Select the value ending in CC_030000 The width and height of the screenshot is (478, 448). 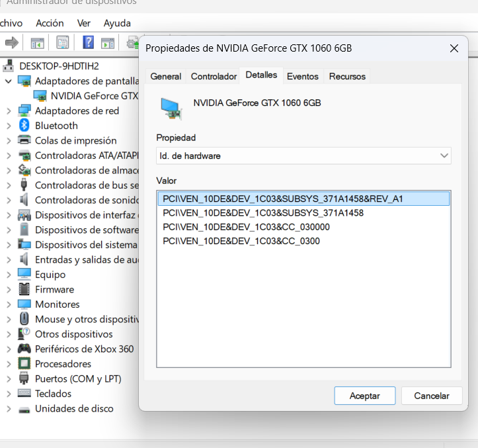tap(303, 227)
